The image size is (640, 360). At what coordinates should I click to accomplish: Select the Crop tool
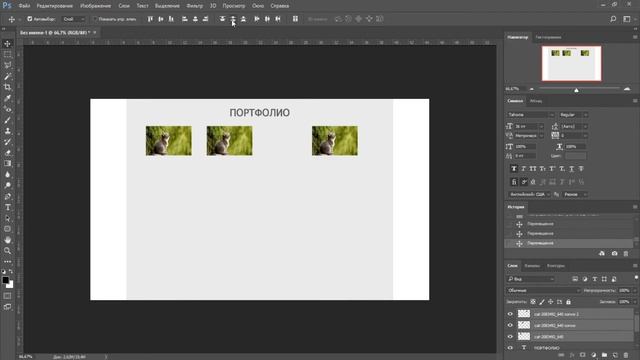point(7,87)
